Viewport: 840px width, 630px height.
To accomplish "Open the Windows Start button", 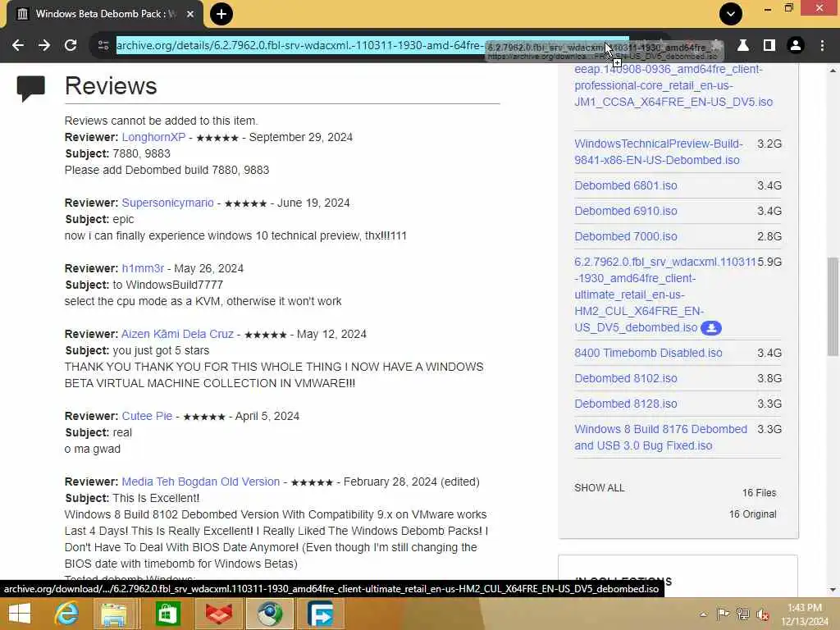I will [x=20, y=614].
